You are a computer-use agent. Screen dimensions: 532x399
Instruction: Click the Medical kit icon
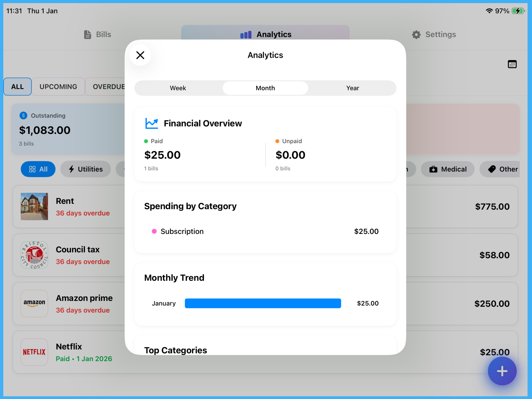click(433, 169)
